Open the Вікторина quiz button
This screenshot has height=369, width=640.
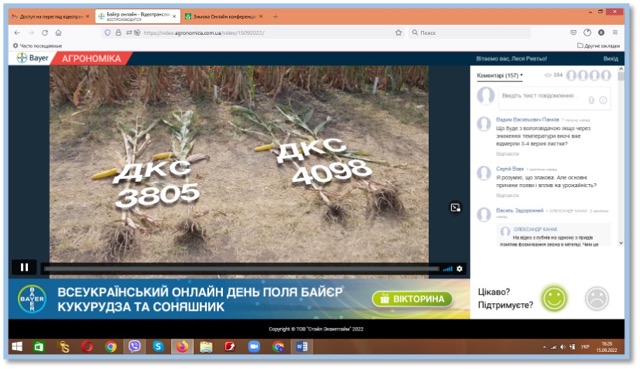click(412, 299)
